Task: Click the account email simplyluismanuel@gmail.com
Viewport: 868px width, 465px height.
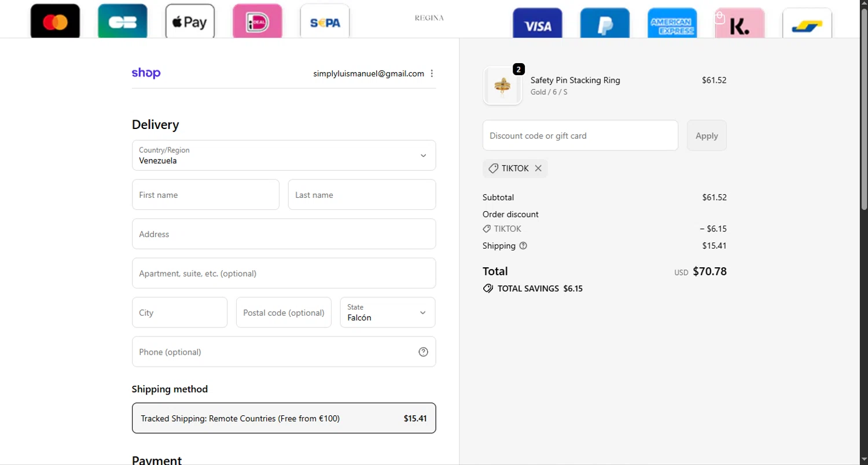Action: point(369,73)
